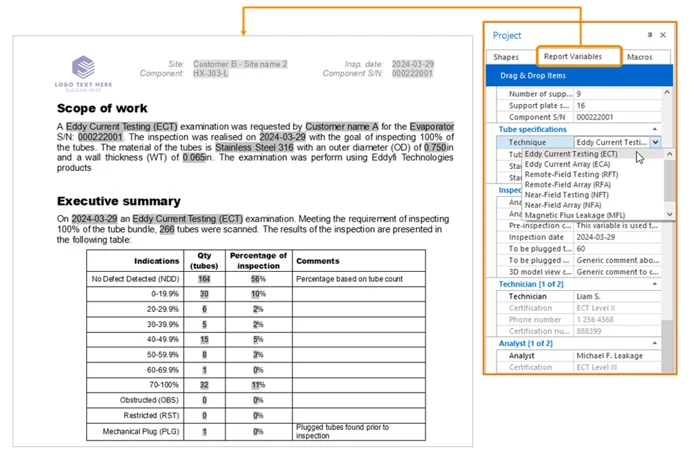Click analyst Certification value ECT Level III
Viewport: 689px width, 454px height.
tap(617, 367)
